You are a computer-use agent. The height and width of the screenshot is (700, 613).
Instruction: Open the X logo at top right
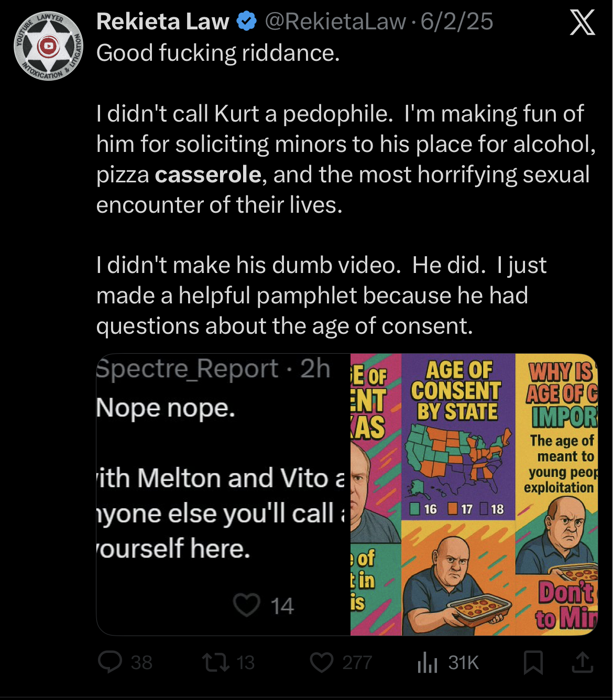tap(582, 22)
